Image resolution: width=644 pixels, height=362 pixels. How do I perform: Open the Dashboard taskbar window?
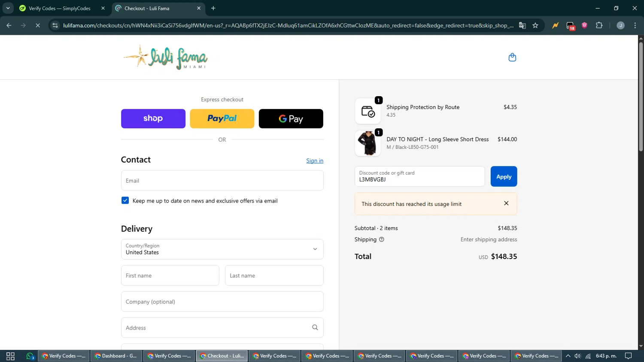[116, 356]
